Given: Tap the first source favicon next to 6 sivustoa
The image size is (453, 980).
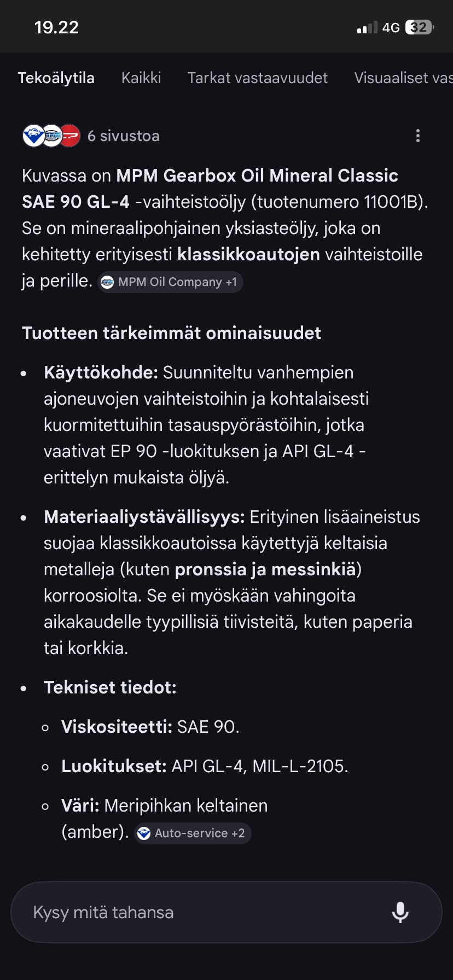Looking at the screenshot, I should [34, 136].
